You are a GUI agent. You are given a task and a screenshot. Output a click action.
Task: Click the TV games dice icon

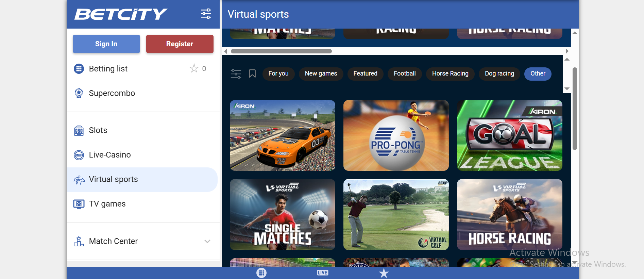click(79, 204)
